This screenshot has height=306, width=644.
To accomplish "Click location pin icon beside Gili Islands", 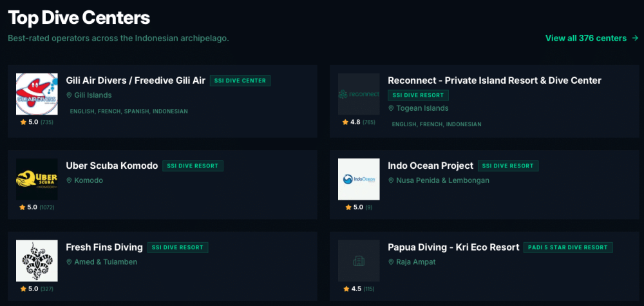I will point(69,95).
